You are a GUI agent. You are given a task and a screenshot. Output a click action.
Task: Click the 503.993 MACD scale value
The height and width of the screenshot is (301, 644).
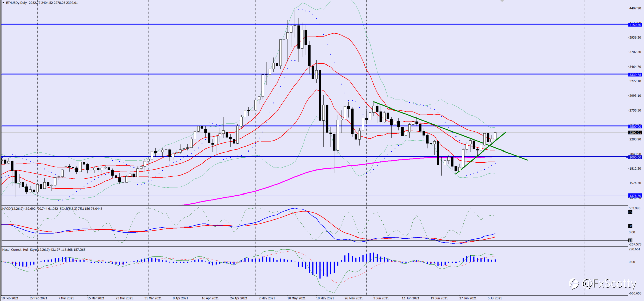pos(634,208)
